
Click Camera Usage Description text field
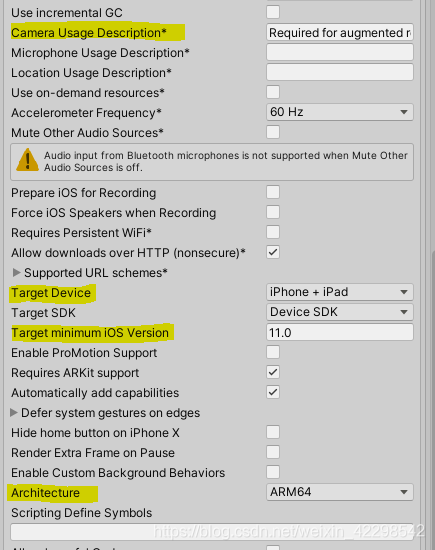[x=340, y=33]
